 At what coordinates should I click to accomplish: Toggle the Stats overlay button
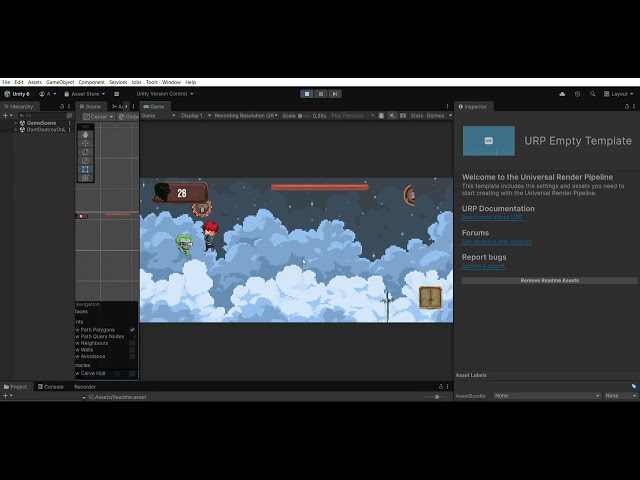(x=417, y=116)
